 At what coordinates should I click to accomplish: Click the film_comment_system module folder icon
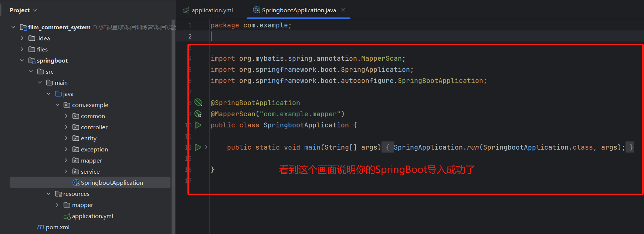click(23, 27)
